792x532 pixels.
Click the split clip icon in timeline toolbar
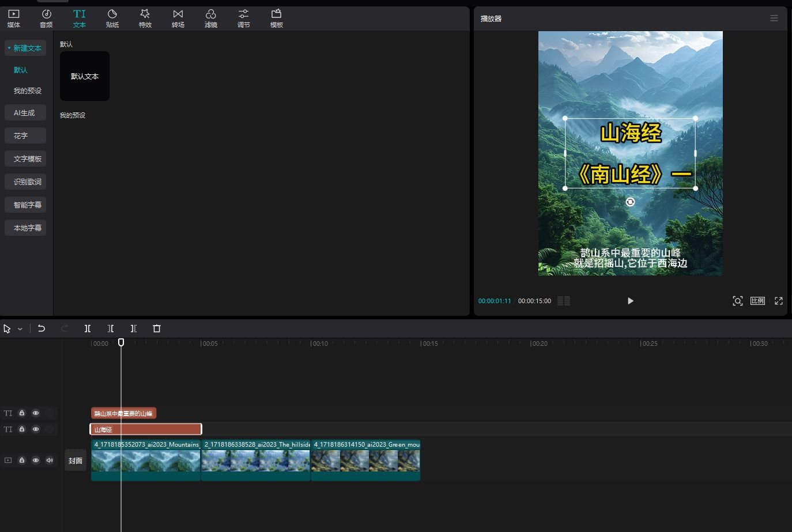88,329
